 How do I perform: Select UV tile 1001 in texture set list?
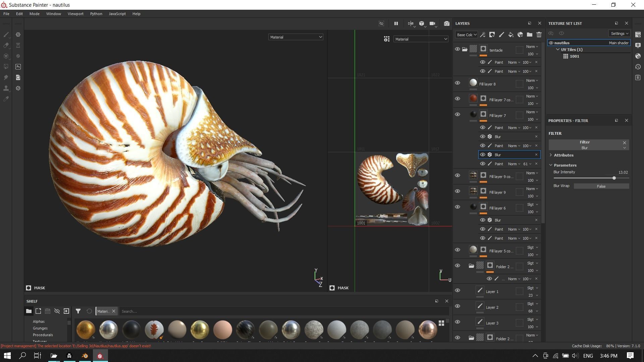pyautogui.click(x=574, y=56)
